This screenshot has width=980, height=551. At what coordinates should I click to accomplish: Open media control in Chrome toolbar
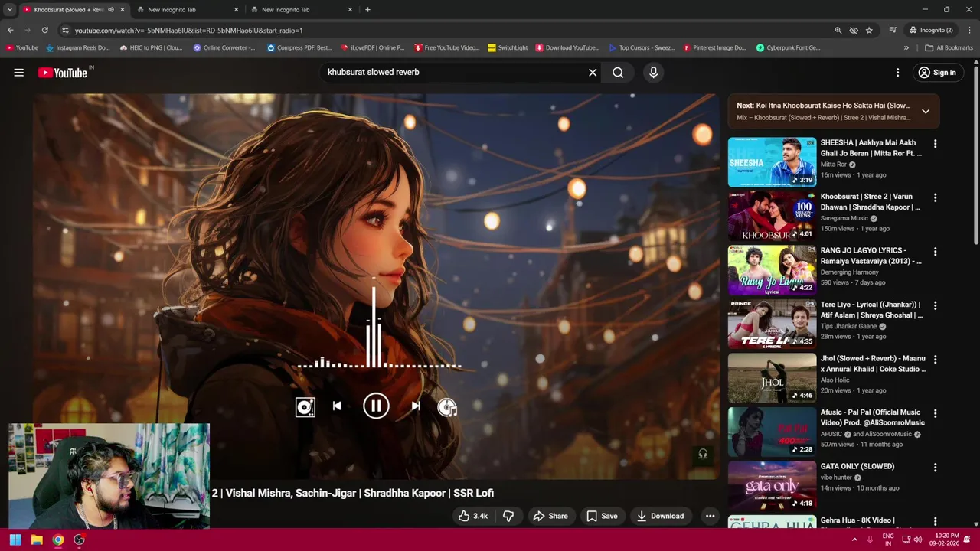coord(893,30)
